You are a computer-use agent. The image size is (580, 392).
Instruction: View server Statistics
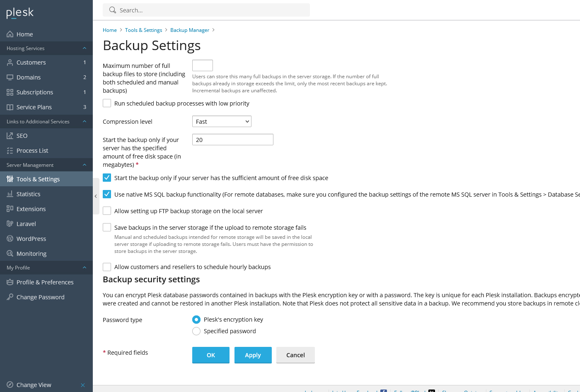[x=28, y=194]
